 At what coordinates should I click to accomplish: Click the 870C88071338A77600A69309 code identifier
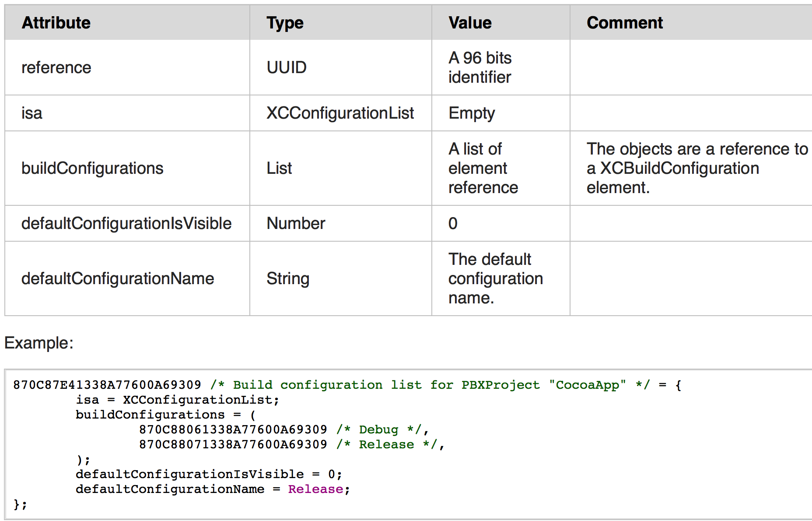pyautogui.click(x=233, y=444)
